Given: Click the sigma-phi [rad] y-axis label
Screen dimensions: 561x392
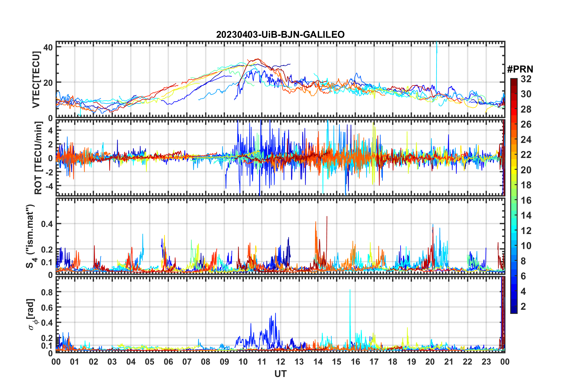Looking at the screenshot, I should [32, 314].
